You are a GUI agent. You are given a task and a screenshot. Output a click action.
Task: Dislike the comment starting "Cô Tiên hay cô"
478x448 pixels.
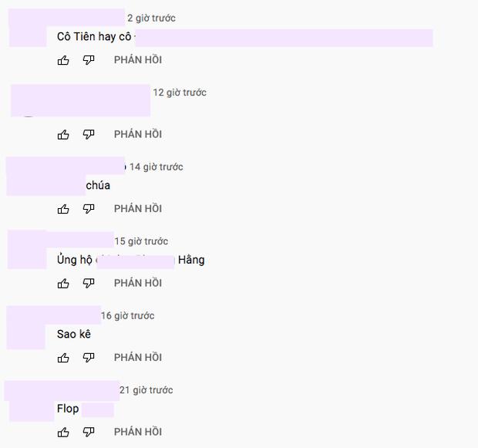point(89,60)
